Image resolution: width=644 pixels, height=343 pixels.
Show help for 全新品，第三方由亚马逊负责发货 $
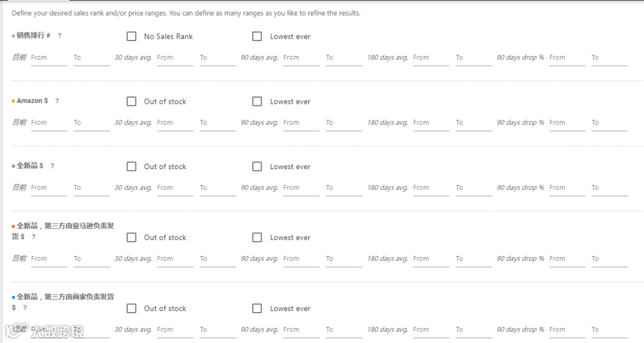click(33, 236)
